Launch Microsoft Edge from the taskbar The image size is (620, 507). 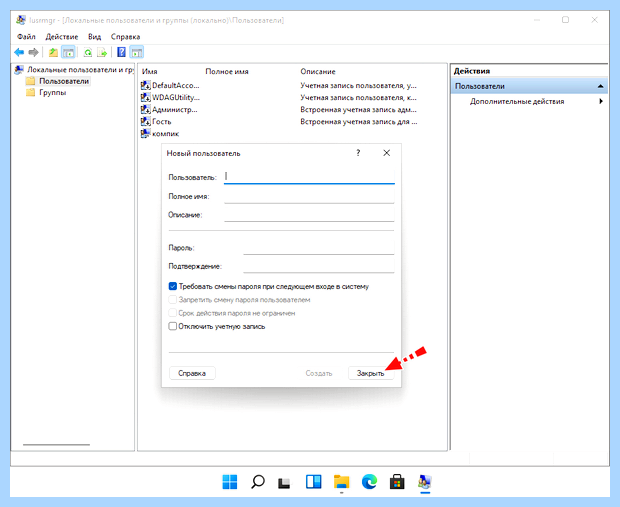click(x=369, y=482)
